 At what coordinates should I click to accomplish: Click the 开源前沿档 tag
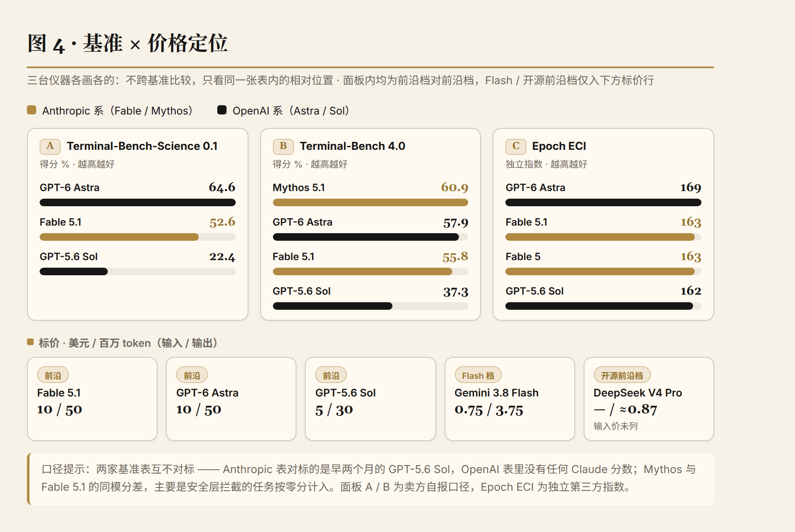[622, 375]
